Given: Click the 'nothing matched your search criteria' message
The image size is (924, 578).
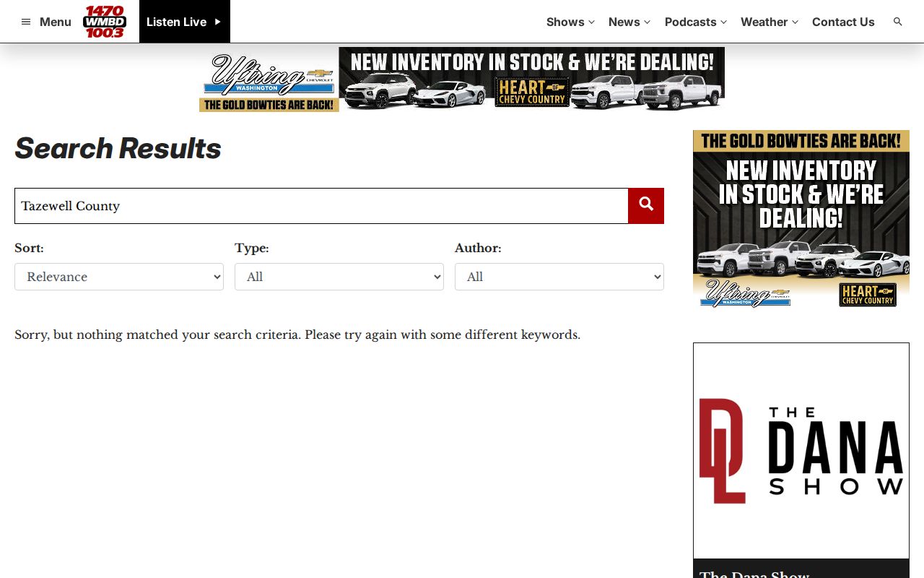Looking at the screenshot, I should pyautogui.click(x=297, y=335).
